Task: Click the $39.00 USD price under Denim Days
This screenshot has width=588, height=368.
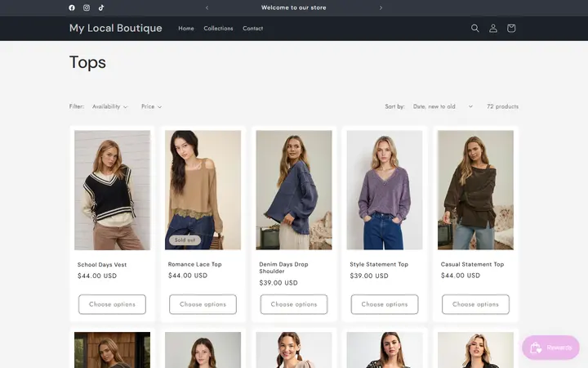Action: click(x=278, y=283)
